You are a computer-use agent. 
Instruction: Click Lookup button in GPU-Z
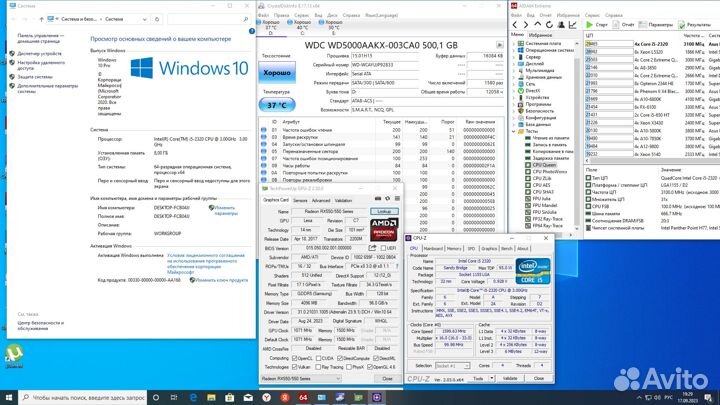tap(384, 211)
